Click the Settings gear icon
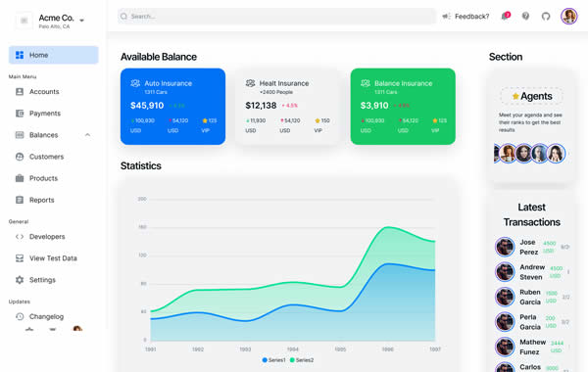Viewport: 588px width, 372px height. pos(20,280)
